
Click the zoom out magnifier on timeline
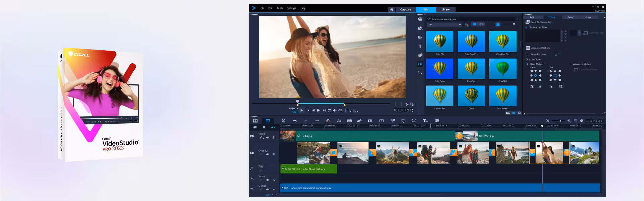[x=548, y=121]
